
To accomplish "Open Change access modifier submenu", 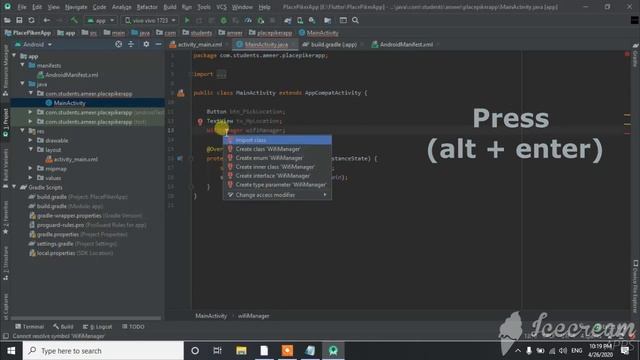I will click(277, 195).
